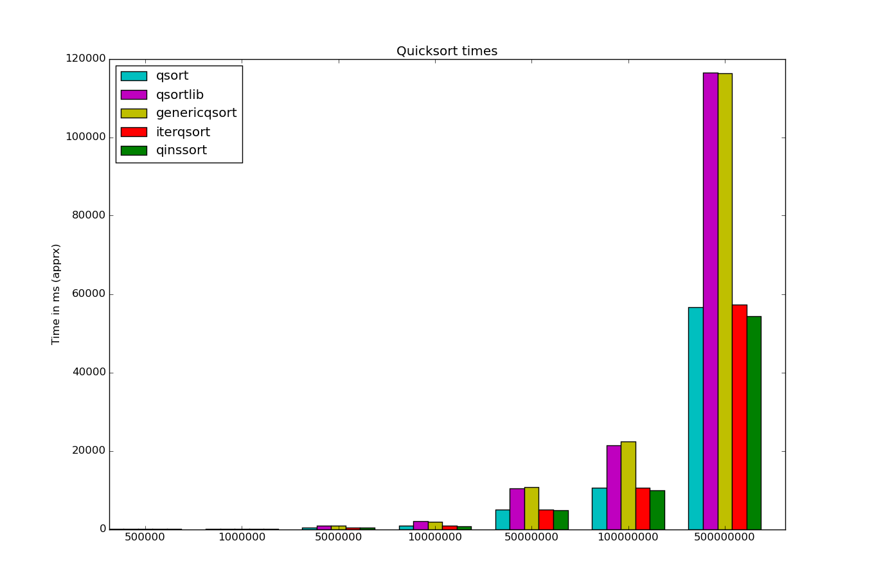Click the yellow genericqsort bar at 100000000
The image size is (872, 588).
coord(628,485)
